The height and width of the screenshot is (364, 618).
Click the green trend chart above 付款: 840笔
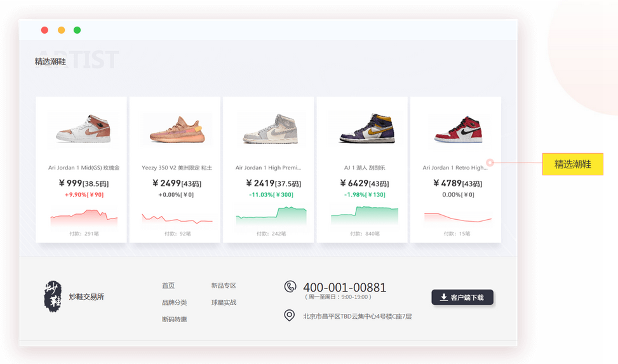[365, 216]
